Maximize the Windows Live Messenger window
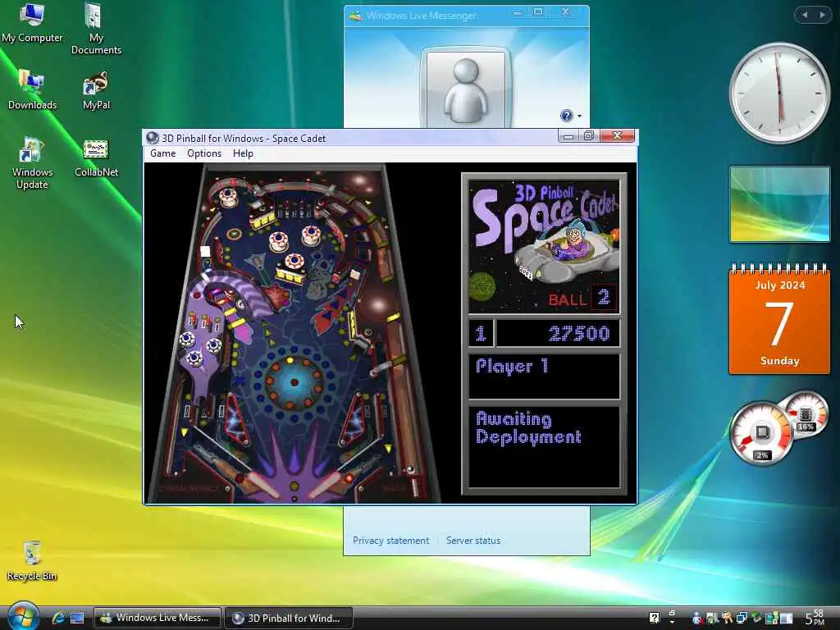Screen dimensions: 840x630 [x=538, y=11]
